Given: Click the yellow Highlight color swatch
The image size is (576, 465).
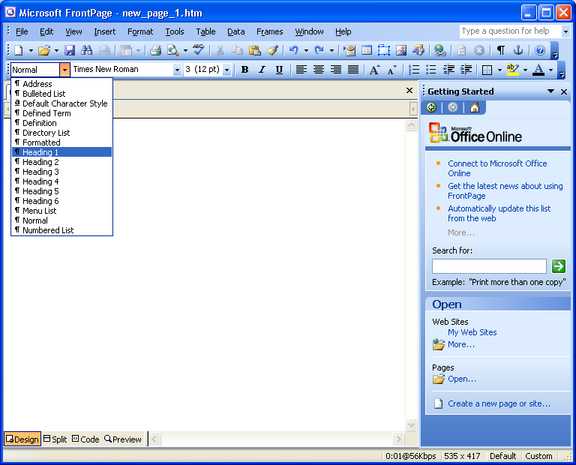Looking at the screenshot, I should click(512, 69).
